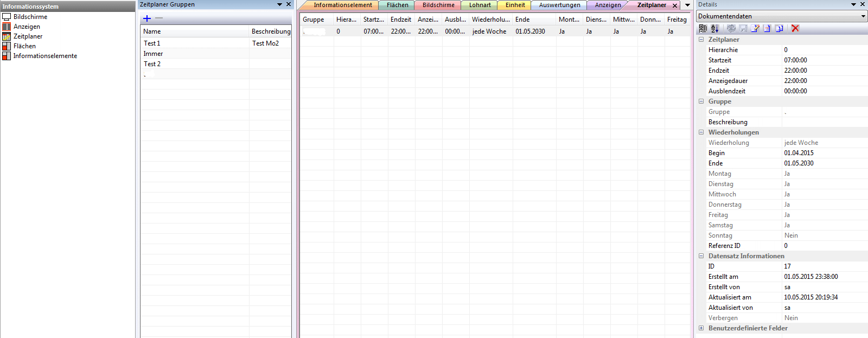Delete record with the red X icon

795,28
